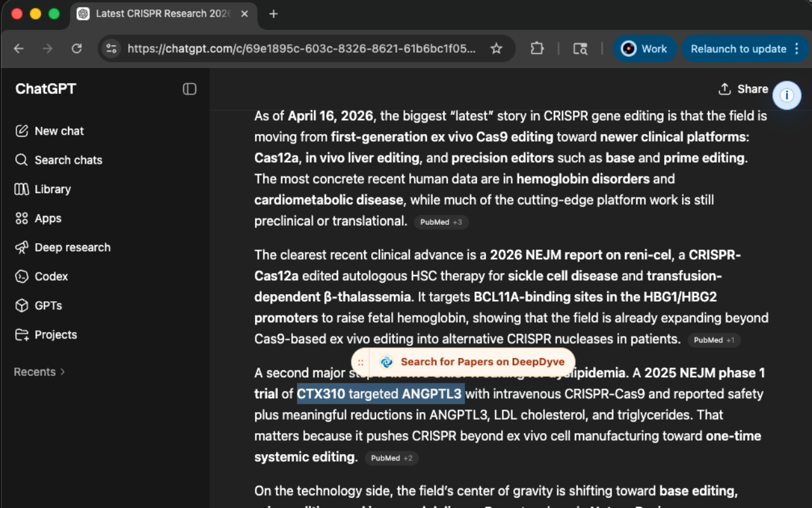This screenshot has width=812, height=508.
Task: Click the DeepDyve logo icon
Action: (x=386, y=362)
